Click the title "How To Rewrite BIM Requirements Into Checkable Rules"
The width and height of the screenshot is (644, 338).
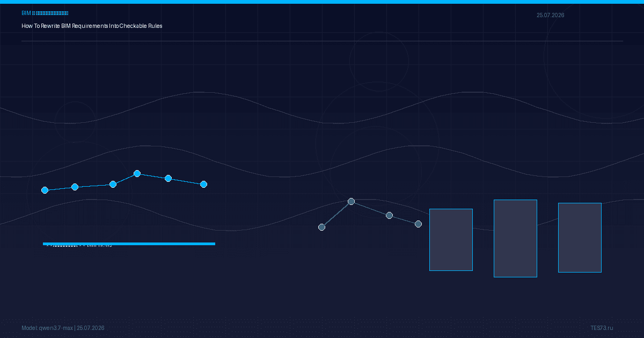(92, 26)
